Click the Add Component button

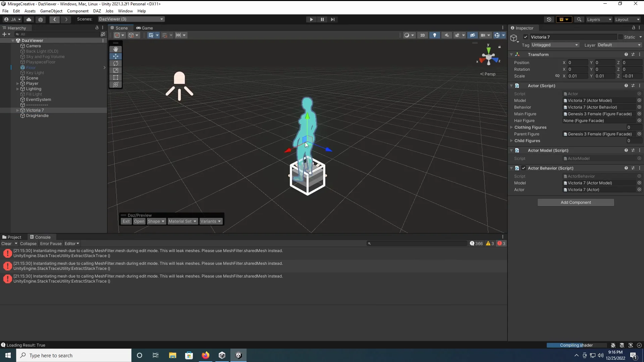[x=576, y=202]
